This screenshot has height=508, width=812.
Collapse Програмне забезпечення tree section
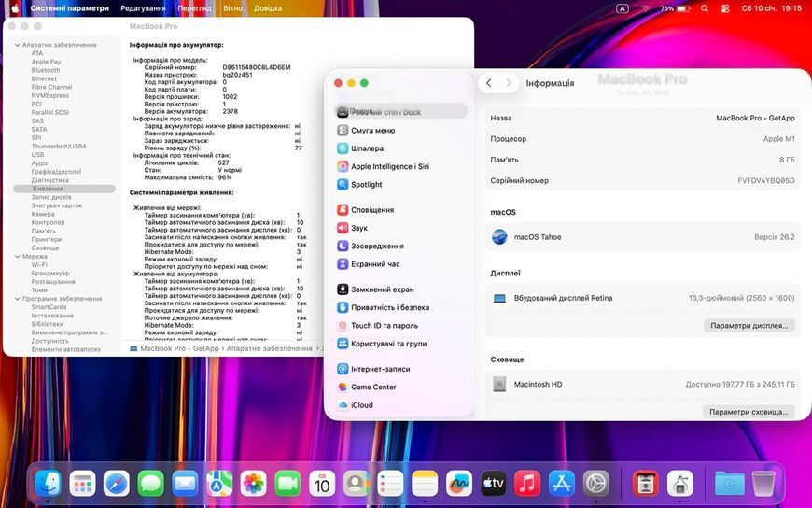click(18, 299)
